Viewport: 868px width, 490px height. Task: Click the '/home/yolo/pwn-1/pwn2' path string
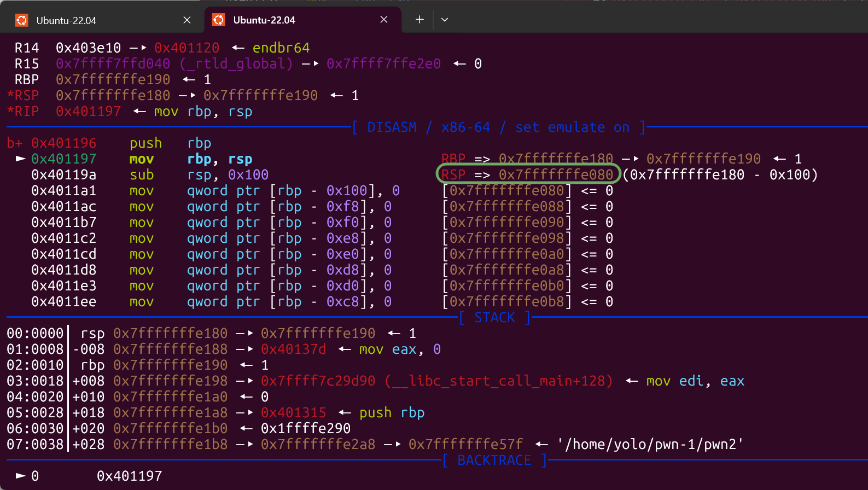pyautogui.click(x=650, y=444)
